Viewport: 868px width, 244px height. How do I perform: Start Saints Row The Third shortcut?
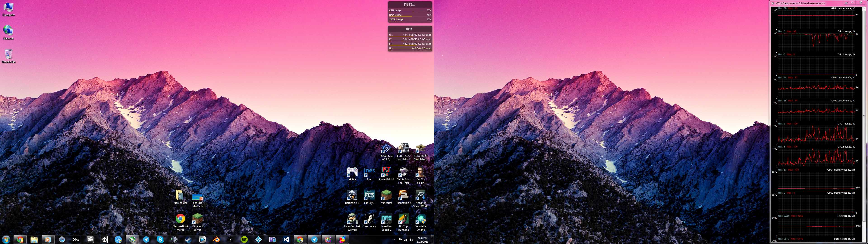tap(403, 176)
